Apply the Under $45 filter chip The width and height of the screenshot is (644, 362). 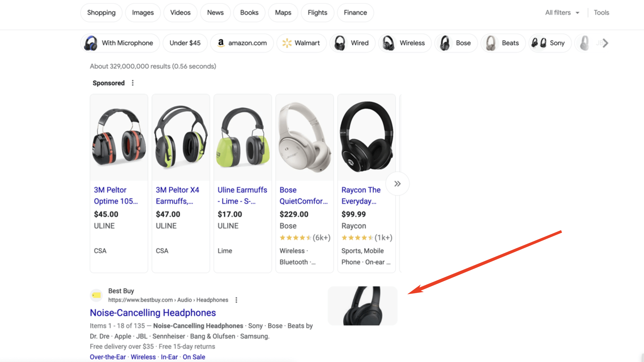click(x=185, y=43)
